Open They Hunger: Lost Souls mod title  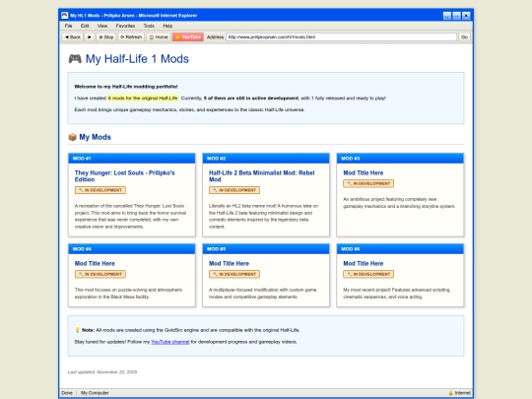click(x=124, y=176)
